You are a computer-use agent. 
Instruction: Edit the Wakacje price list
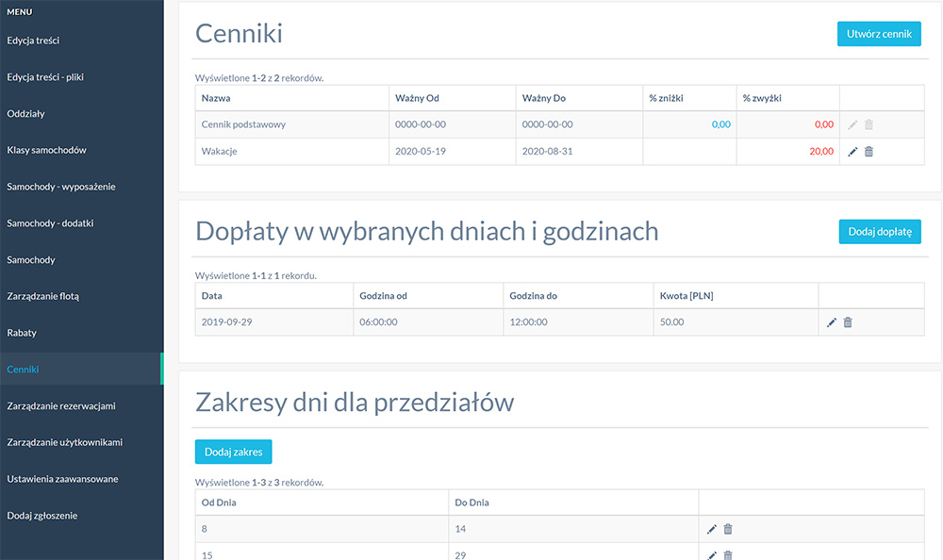[x=852, y=152]
